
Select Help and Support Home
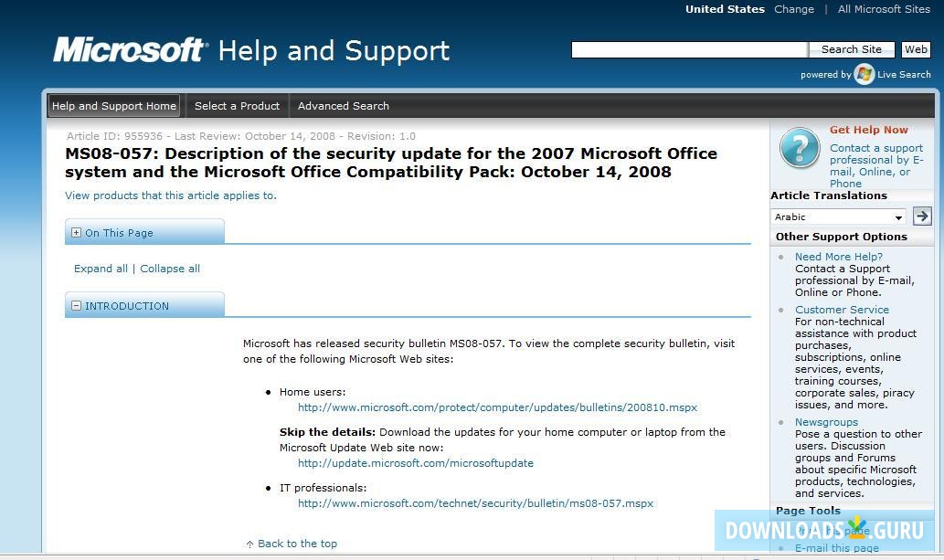pyautogui.click(x=113, y=105)
